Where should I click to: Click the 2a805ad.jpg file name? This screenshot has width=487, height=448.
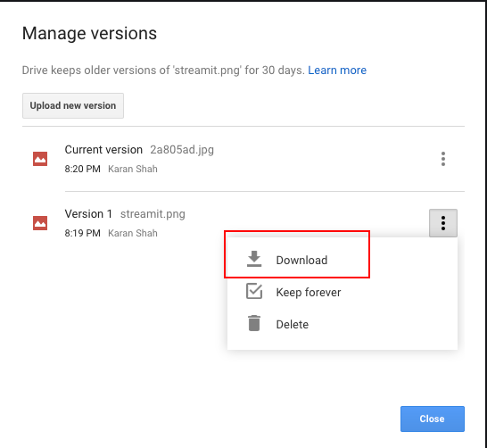[182, 150]
